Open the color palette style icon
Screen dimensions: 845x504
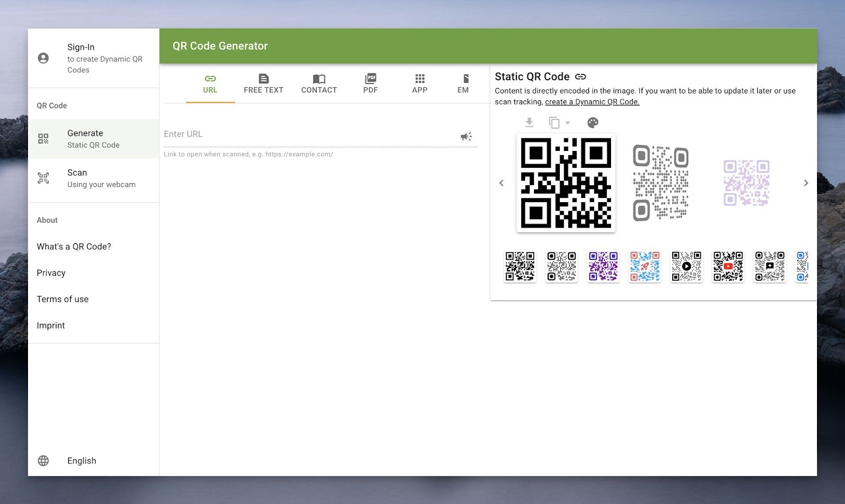pos(593,122)
